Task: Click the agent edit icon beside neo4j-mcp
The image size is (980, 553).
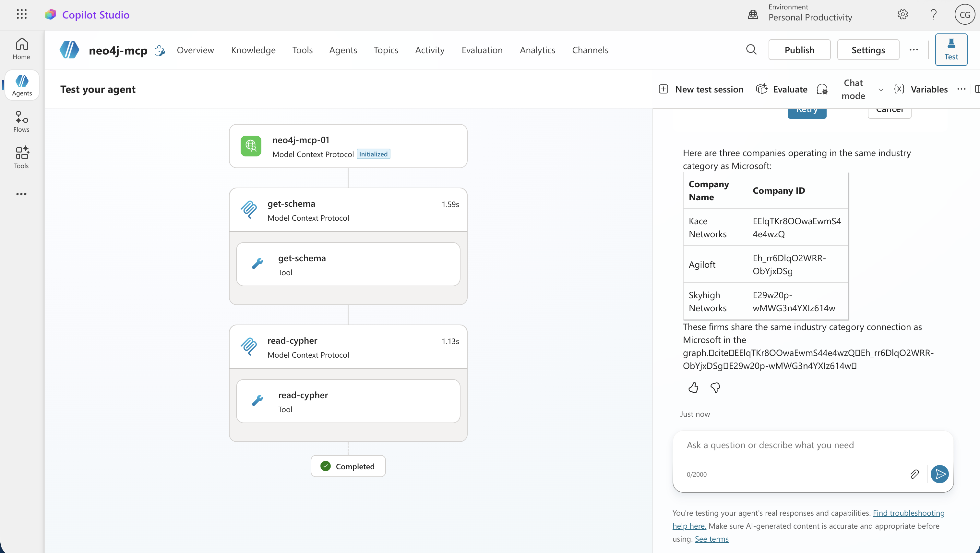Action: click(160, 51)
